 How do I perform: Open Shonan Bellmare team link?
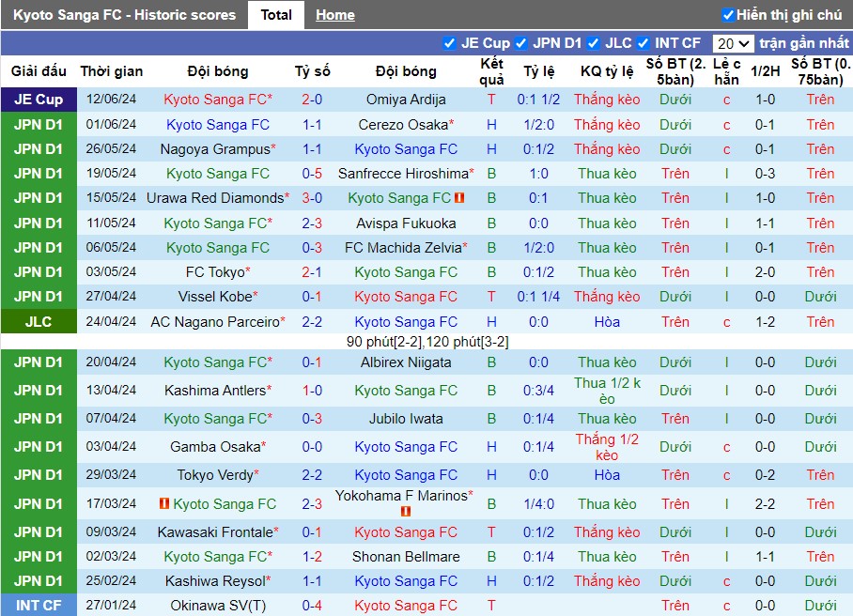click(406, 556)
